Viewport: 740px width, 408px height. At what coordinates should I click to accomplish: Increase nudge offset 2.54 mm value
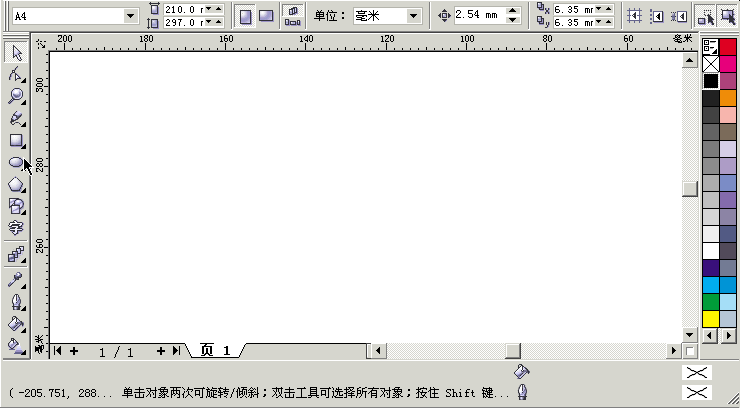pos(513,11)
